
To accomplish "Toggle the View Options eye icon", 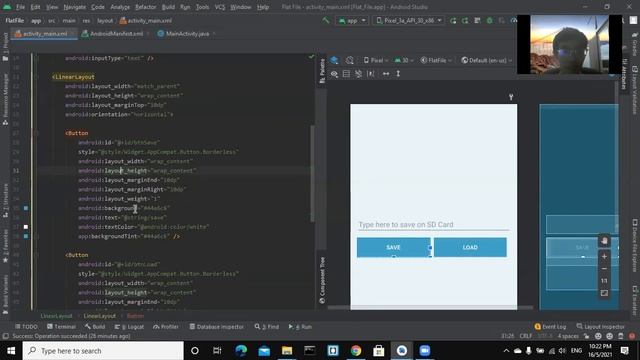I will [x=334, y=74].
